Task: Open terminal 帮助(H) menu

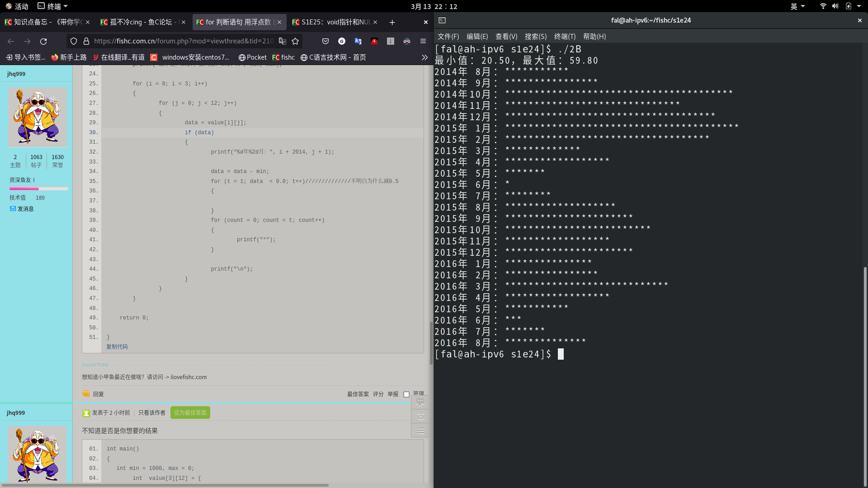Action: [594, 37]
